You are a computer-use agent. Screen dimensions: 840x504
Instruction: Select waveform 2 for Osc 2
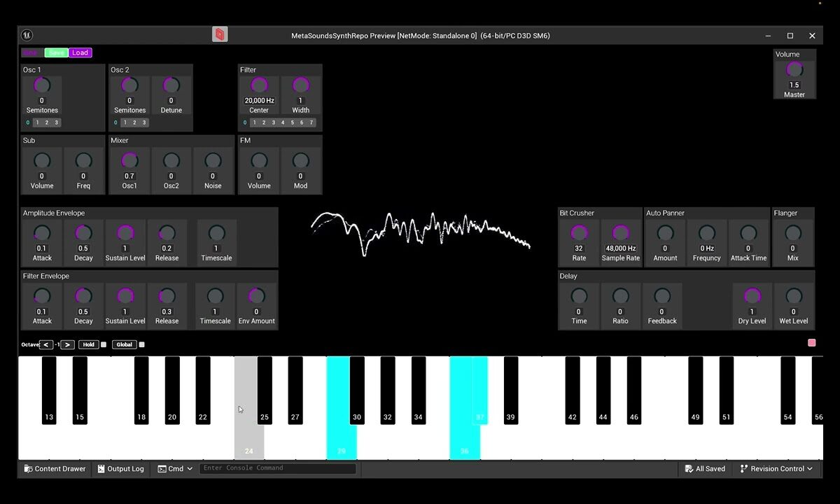(134, 122)
